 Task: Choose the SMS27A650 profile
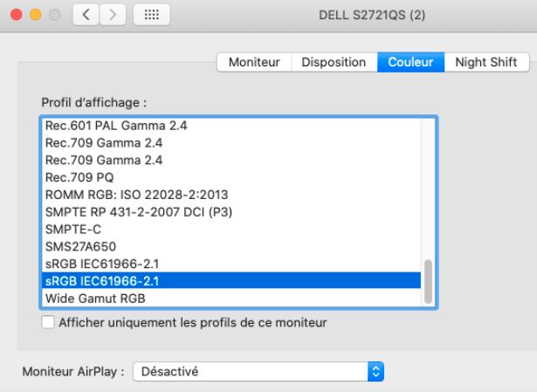(x=79, y=246)
